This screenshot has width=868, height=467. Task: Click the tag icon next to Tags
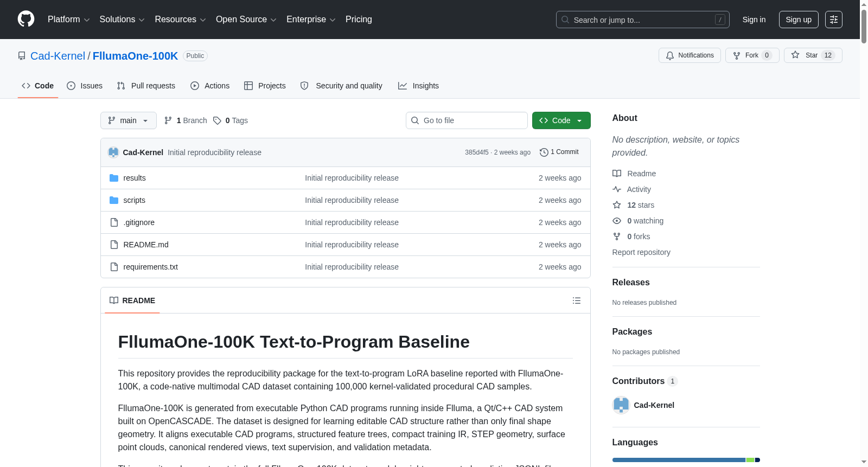[217, 120]
